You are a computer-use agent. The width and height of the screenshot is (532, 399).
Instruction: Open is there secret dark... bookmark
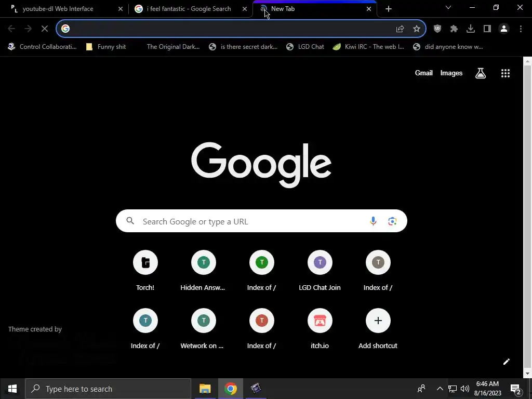pos(243,47)
